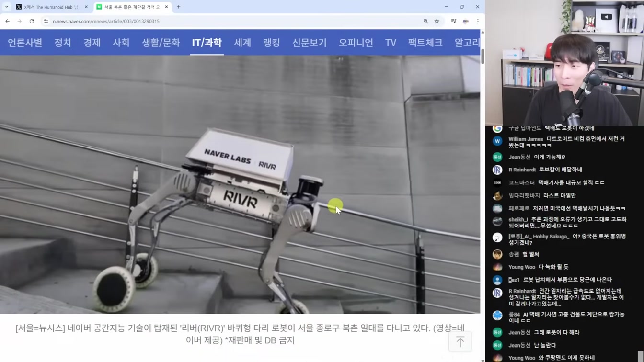Click the chat message '택배기사들 대규모 실직 ㄷㄷ'
Image resolution: width=644 pixels, height=362 pixels.
click(571, 182)
